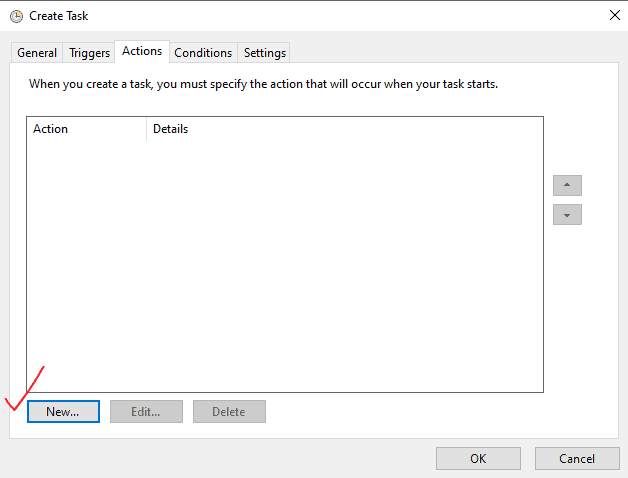Viewport: 628px width, 478px height.
Task: Click the Delete button below the list
Action: (x=229, y=411)
